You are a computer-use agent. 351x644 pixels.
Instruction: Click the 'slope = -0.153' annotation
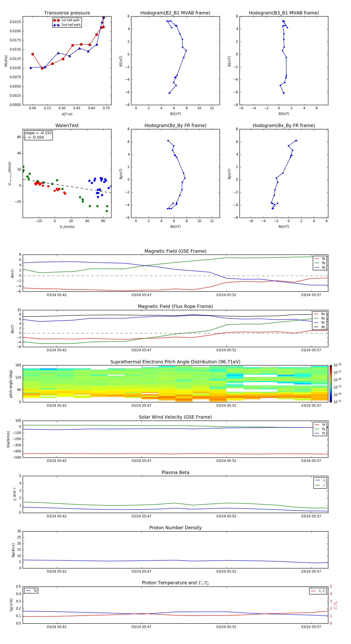[38, 133]
